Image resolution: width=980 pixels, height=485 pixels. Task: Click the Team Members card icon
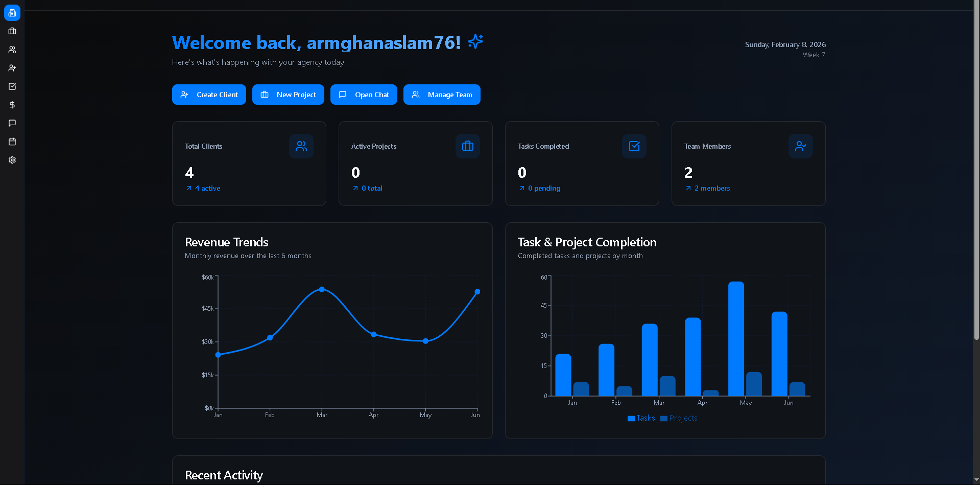(x=800, y=146)
